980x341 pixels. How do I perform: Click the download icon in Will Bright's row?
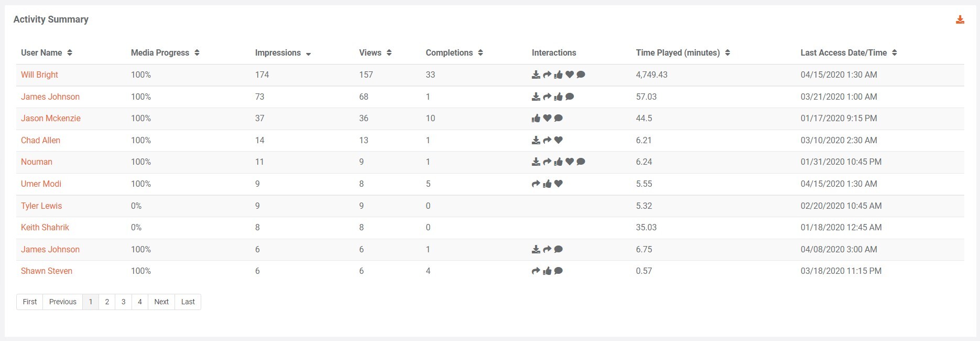tap(536, 75)
